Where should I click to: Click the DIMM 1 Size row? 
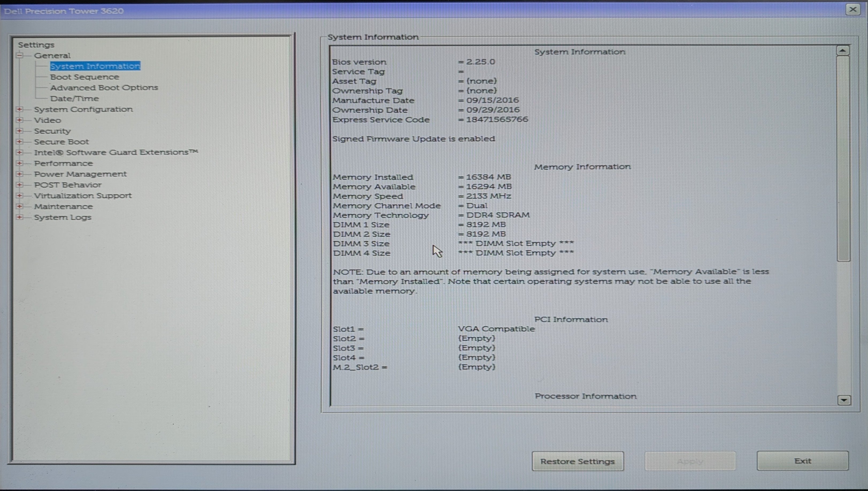[x=419, y=224]
